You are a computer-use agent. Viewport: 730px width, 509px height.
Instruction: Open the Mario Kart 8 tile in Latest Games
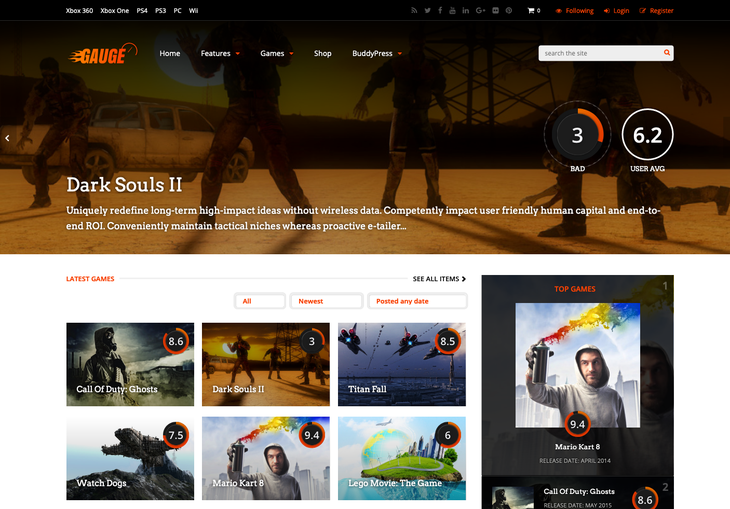click(x=266, y=458)
